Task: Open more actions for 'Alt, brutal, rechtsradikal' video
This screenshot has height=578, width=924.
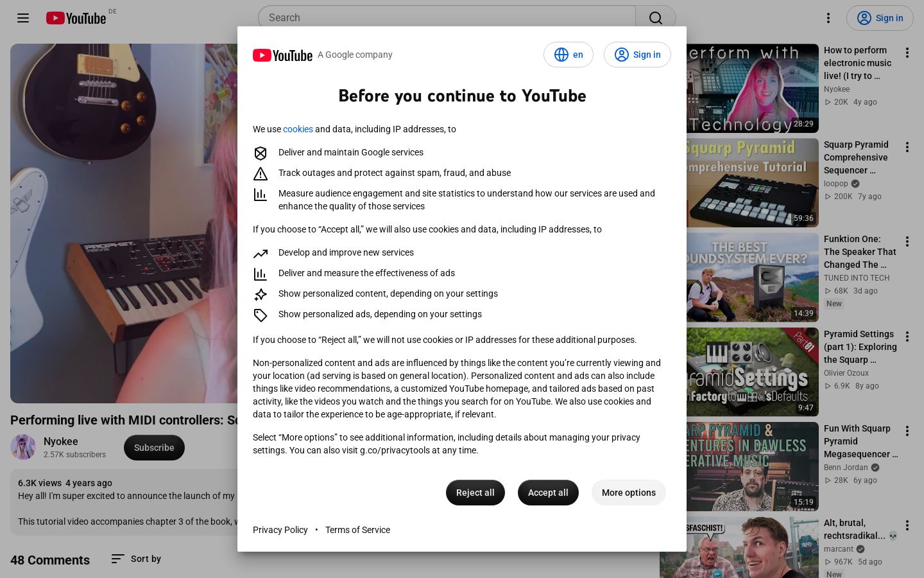Action: coord(907,525)
